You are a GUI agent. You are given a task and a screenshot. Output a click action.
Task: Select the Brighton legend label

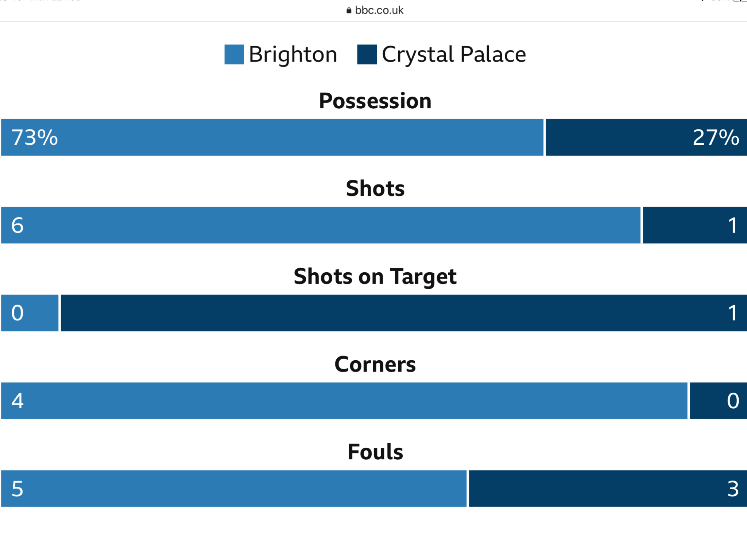293,55
